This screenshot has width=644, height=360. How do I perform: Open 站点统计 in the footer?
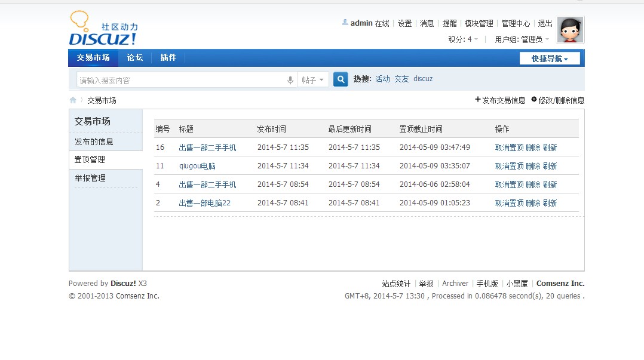point(395,283)
